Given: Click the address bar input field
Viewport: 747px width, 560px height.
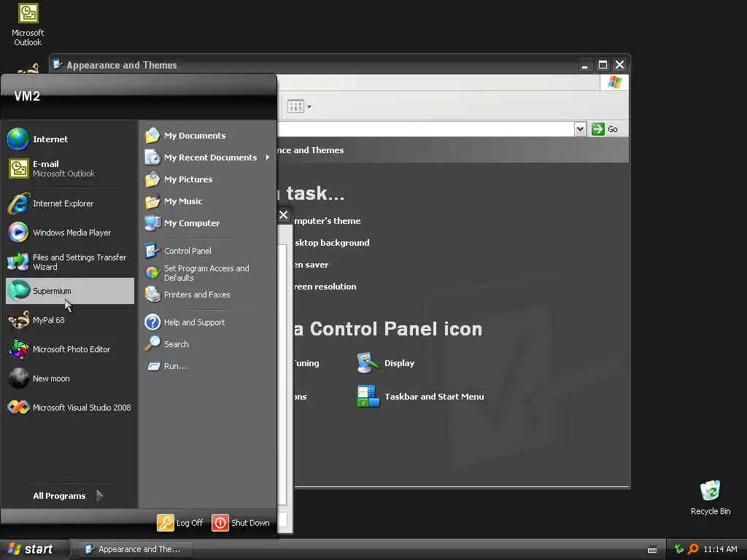Looking at the screenshot, I should coord(425,129).
